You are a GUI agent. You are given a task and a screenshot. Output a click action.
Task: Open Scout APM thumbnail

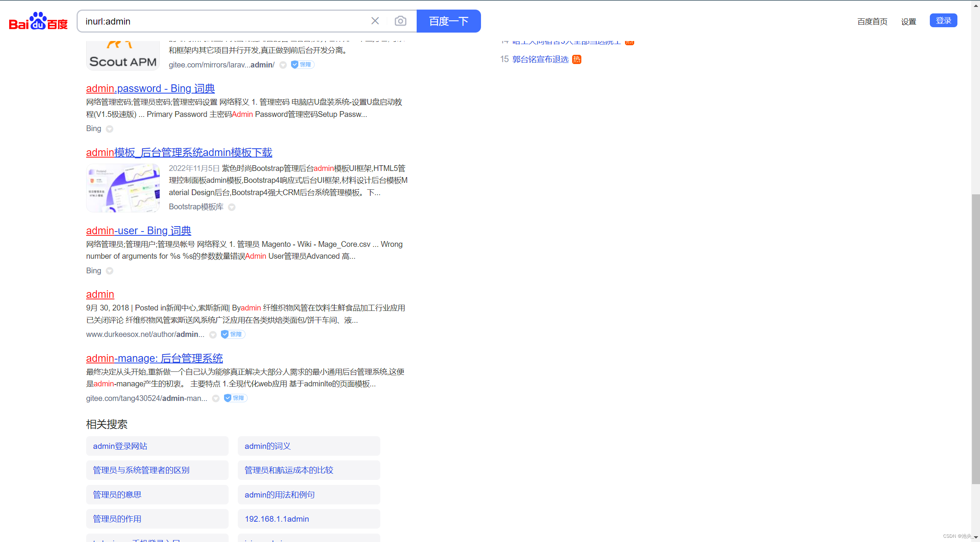point(123,55)
